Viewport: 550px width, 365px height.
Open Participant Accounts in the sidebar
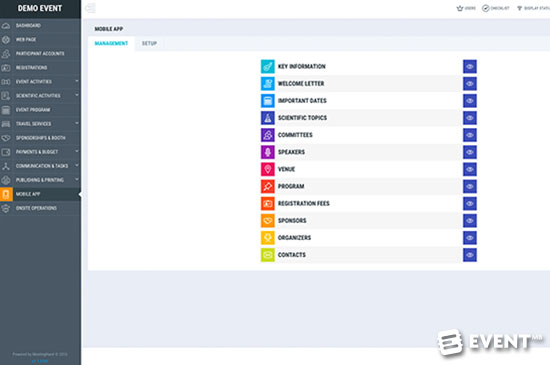click(40, 54)
